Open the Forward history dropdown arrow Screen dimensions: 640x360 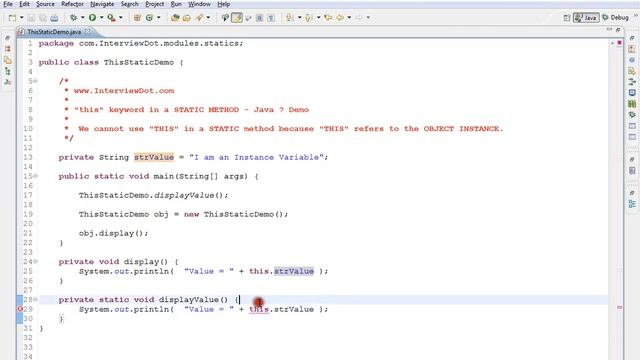click(x=368, y=18)
